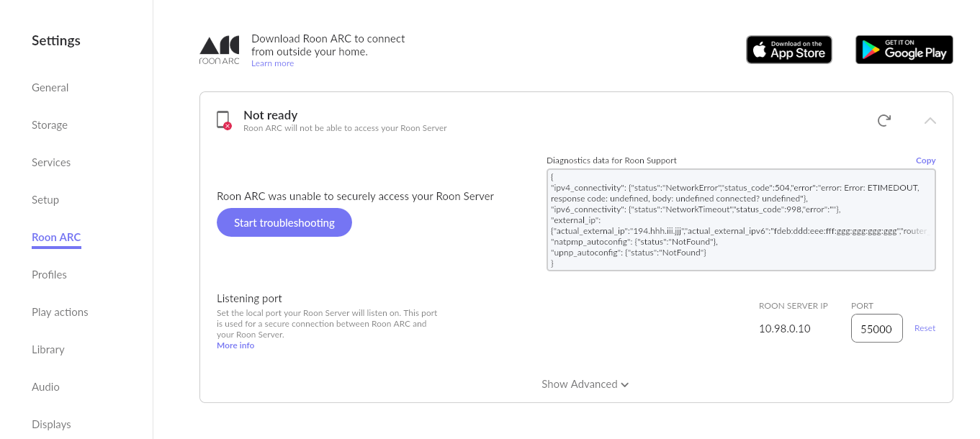Open Profiles settings
980x439 pixels.
tap(49, 275)
